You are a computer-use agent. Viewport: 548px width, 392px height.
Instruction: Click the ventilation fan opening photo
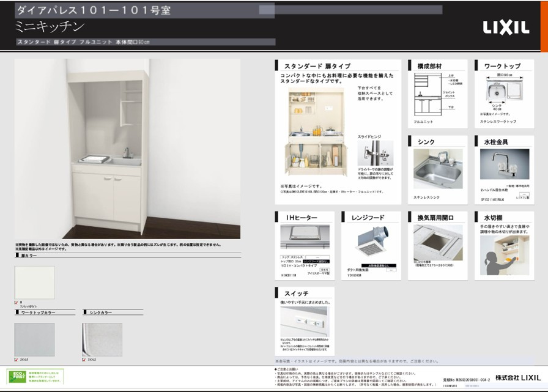point(438,242)
